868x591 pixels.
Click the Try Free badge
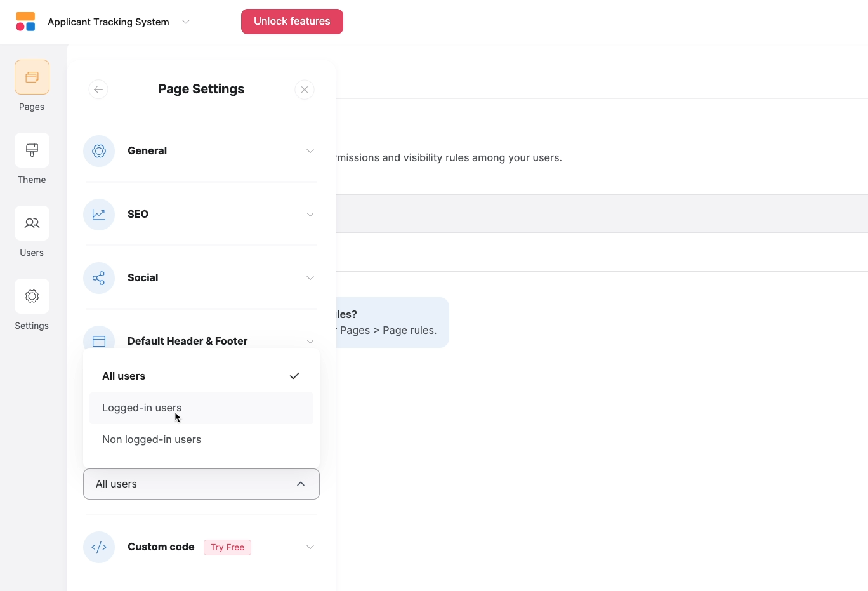227,547
